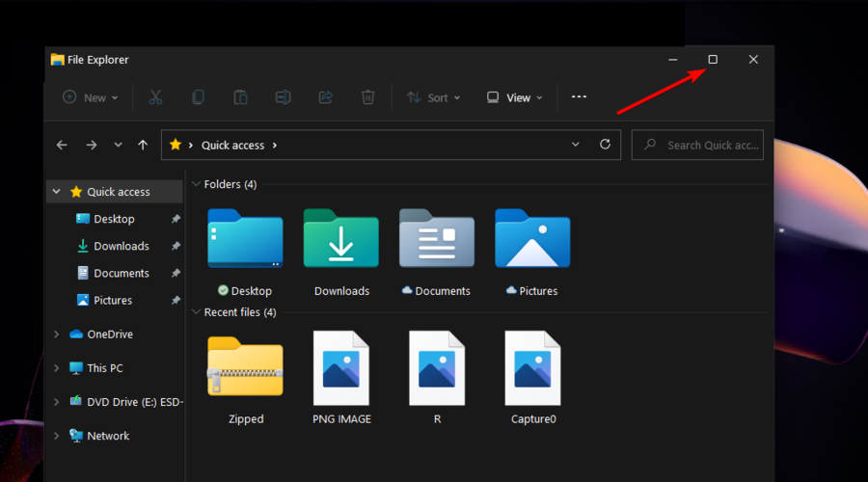Open the New item dropdown
This screenshot has width=868, height=482.
[91, 98]
